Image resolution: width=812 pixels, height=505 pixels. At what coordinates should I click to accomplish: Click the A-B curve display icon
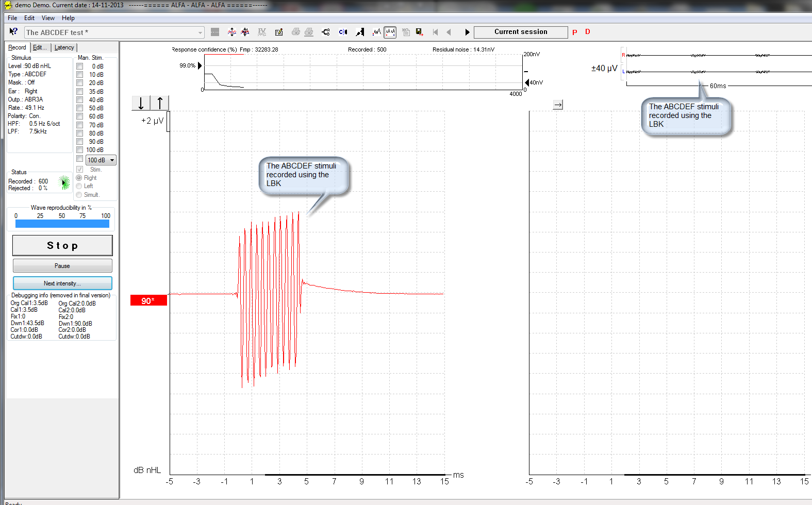326,32
